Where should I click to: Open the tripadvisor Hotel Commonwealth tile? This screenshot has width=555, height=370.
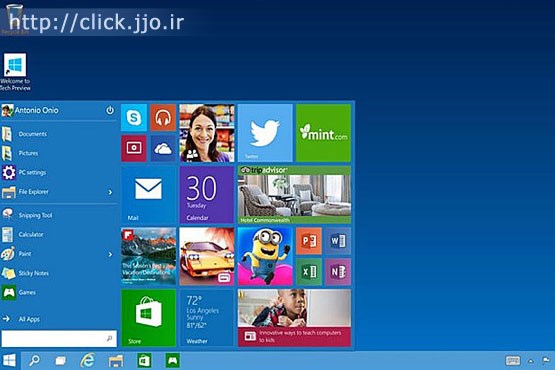(x=294, y=194)
